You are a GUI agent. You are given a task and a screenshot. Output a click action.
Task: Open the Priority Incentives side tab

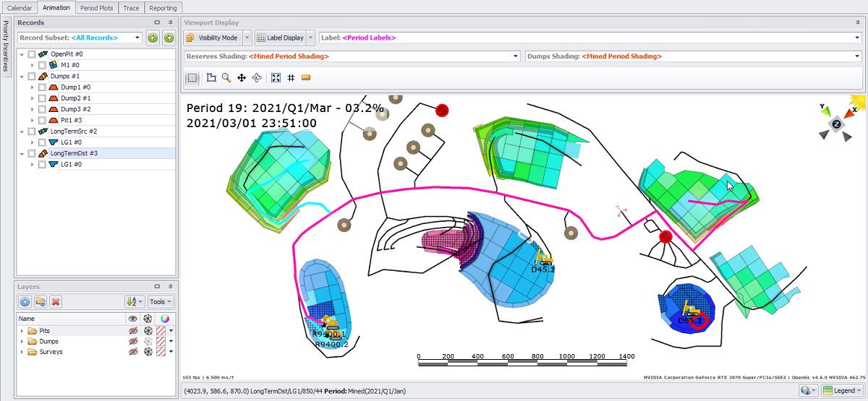6,46
